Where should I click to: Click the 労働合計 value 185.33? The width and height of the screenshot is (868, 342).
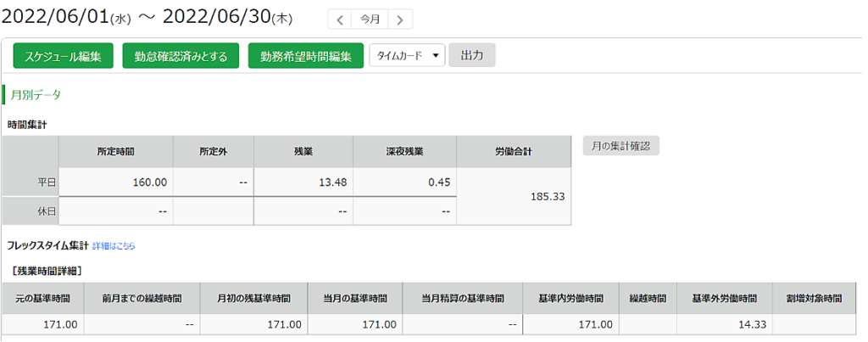click(x=548, y=196)
